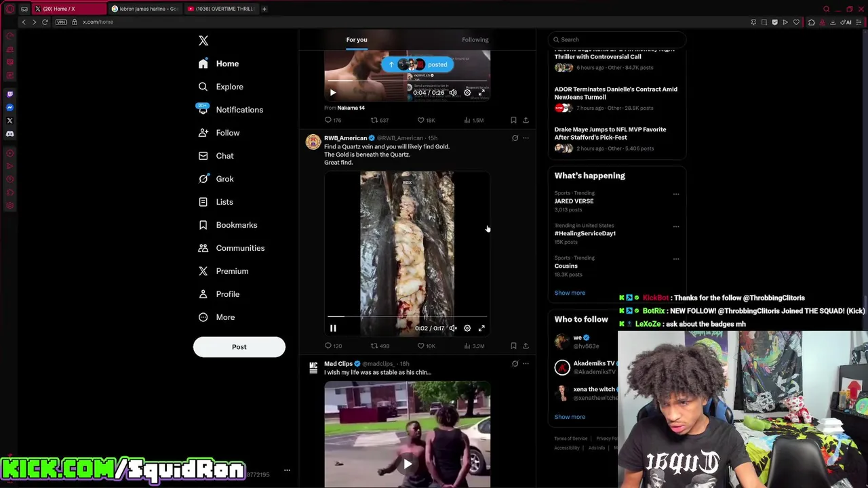Switch to the lebron james hairline browser tab
This screenshot has width=868, height=488.
click(144, 9)
